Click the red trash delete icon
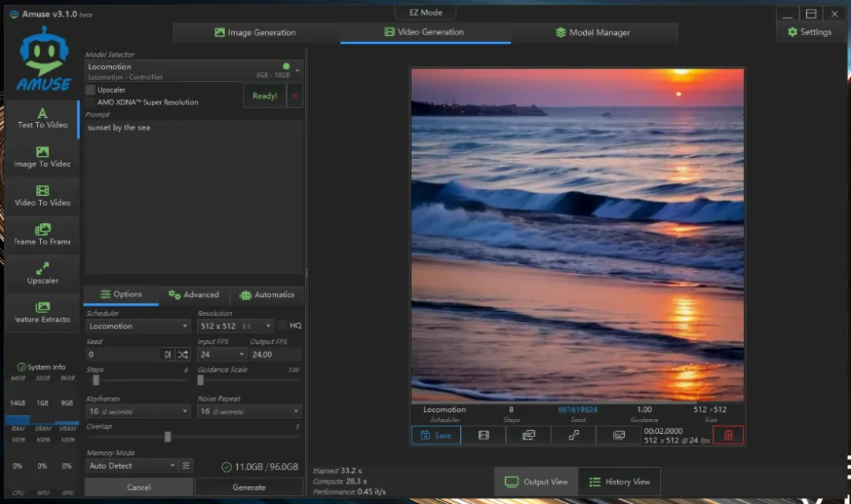851x504 pixels. click(x=728, y=435)
